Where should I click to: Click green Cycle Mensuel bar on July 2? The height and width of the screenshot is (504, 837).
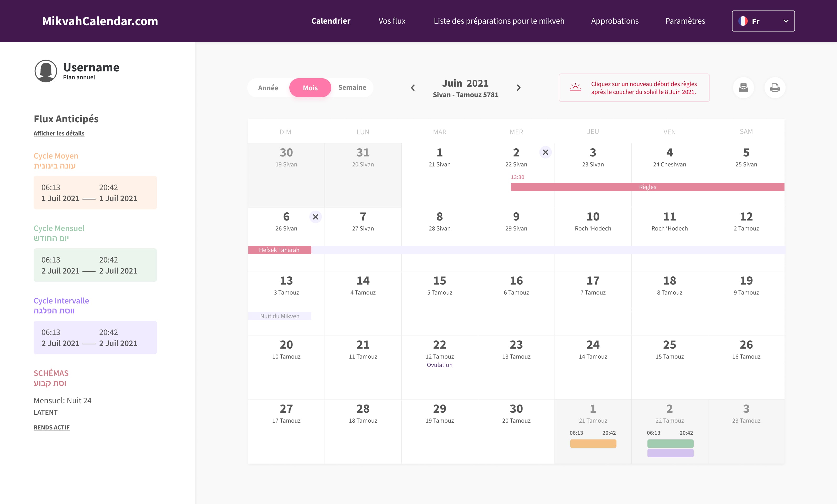pyautogui.click(x=670, y=444)
